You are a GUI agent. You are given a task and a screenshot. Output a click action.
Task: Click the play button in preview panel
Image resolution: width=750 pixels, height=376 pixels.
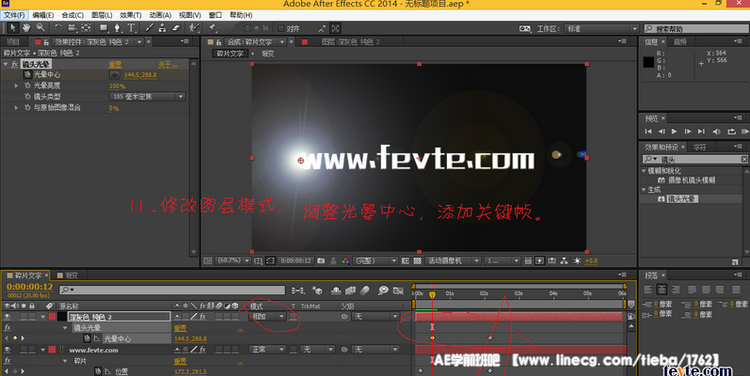coord(674,131)
